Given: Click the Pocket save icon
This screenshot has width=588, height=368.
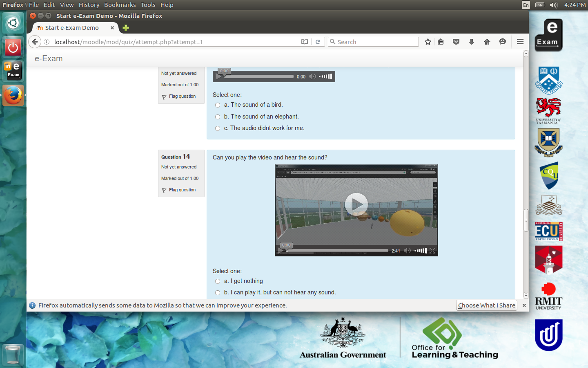Looking at the screenshot, I should (456, 42).
